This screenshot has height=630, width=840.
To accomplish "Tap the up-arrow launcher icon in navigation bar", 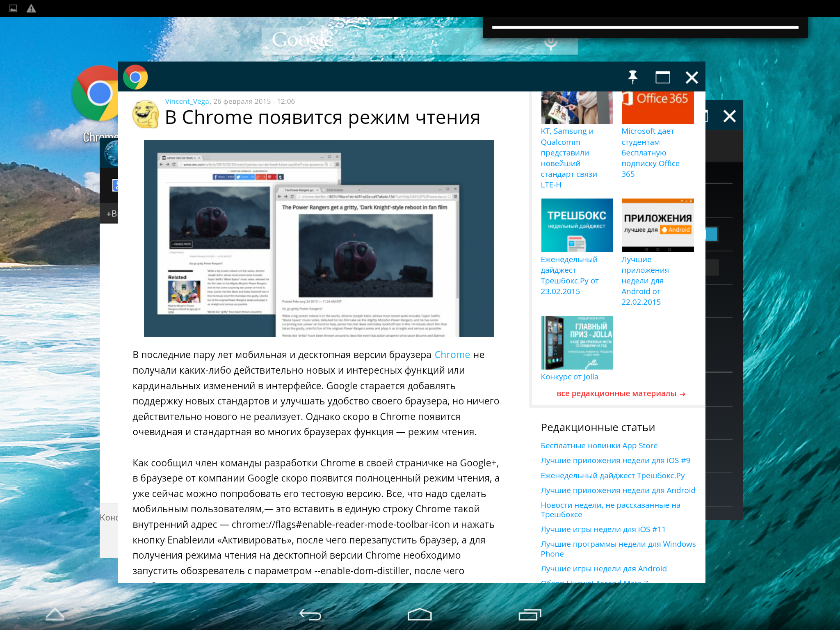I will point(55,614).
